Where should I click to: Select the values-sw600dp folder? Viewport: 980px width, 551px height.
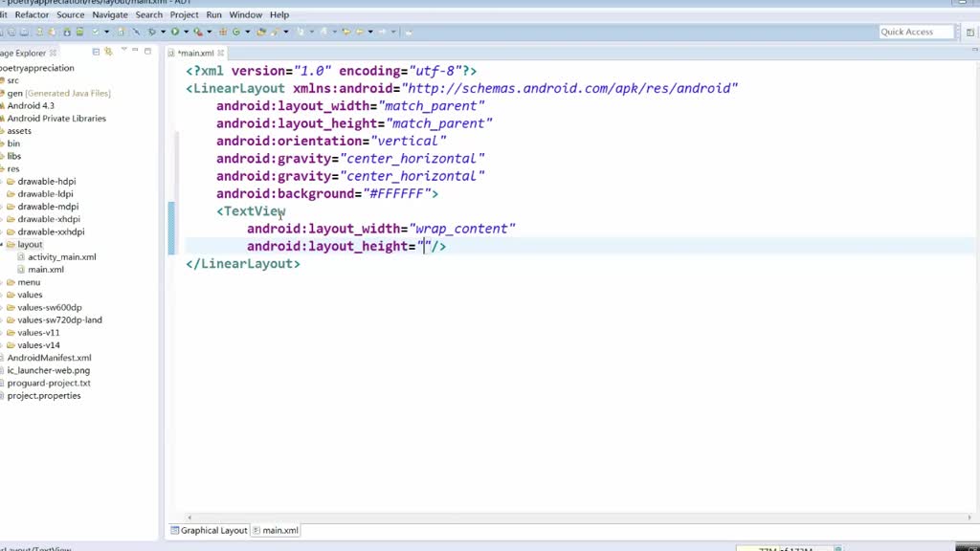click(50, 307)
